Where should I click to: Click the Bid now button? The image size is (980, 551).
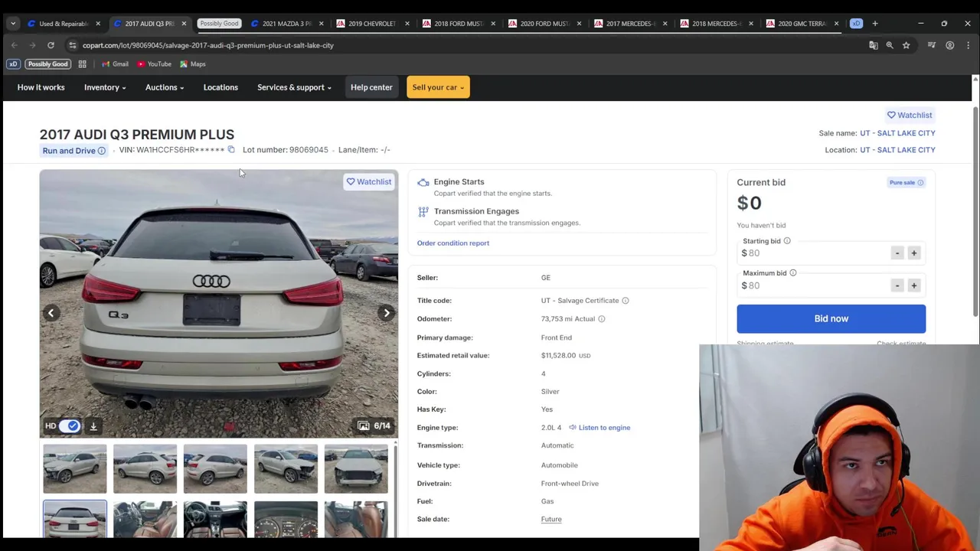click(831, 318)
